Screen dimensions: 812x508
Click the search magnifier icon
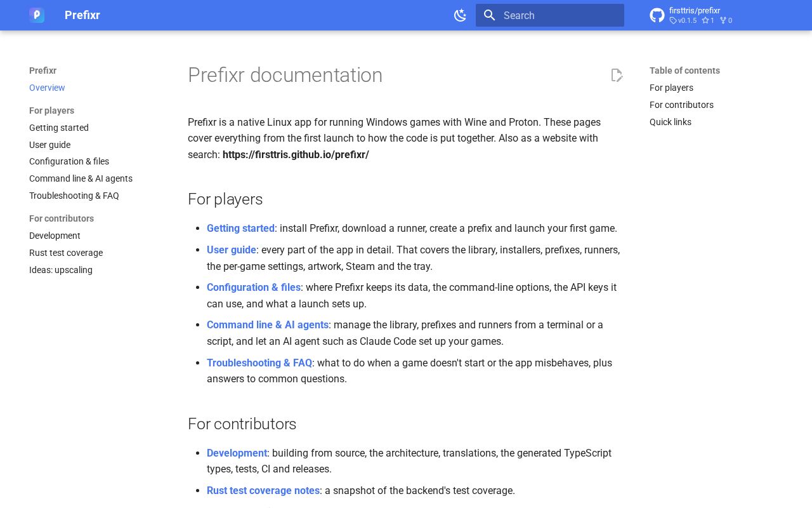pos(489,15)
